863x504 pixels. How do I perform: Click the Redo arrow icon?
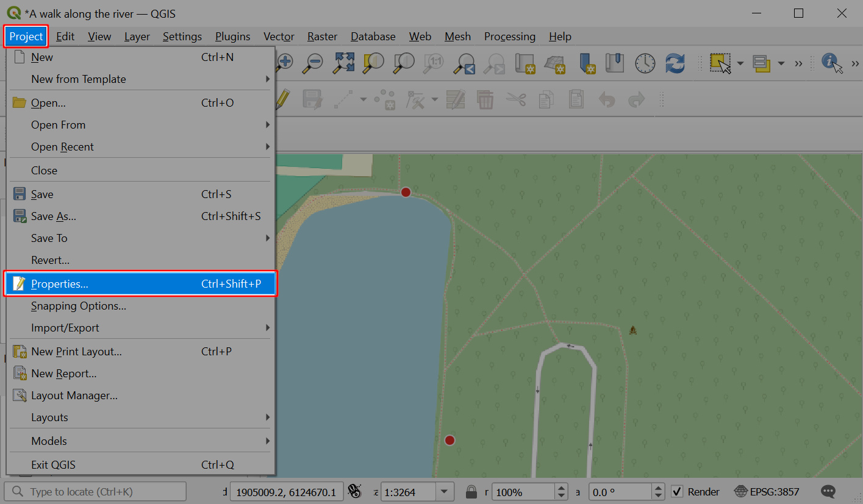coord(636,99)
